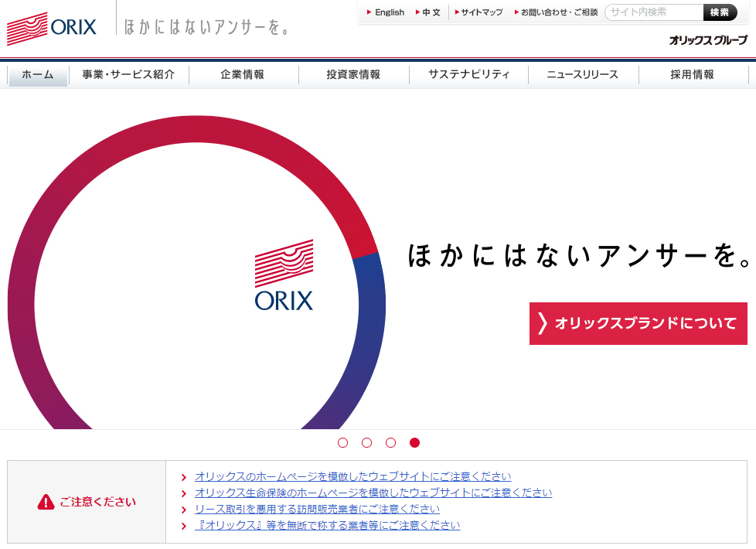Click the ご注意ください label

click(x=97, y=502)
